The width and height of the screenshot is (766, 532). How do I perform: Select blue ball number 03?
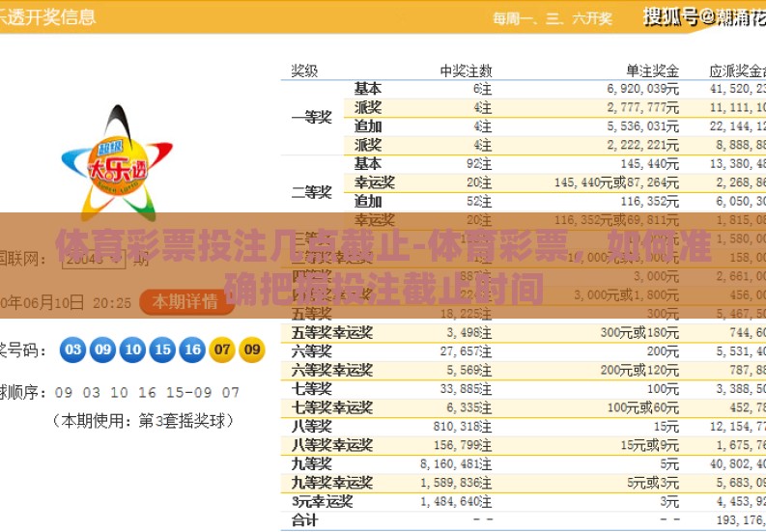click(x=73, y=350)
